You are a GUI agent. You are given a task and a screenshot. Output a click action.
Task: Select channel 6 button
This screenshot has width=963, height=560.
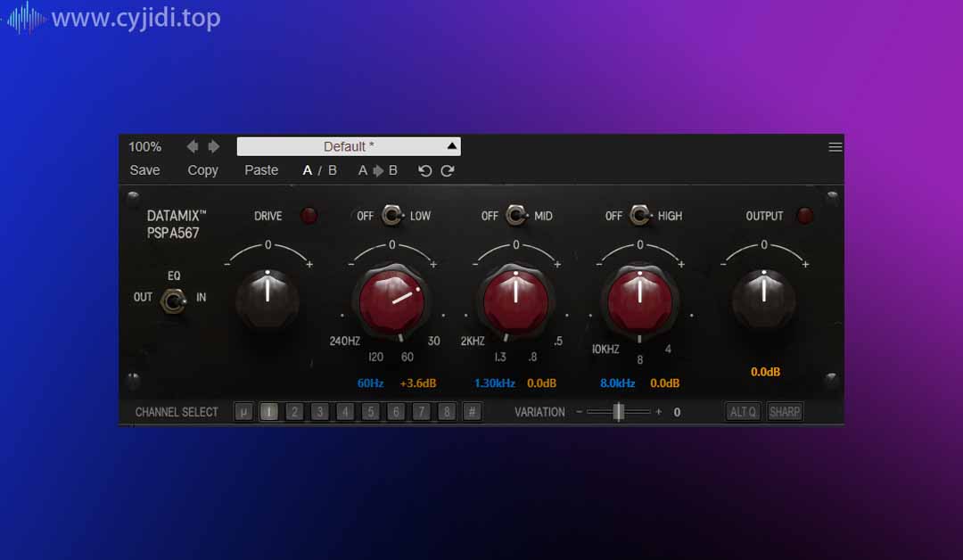396,412
